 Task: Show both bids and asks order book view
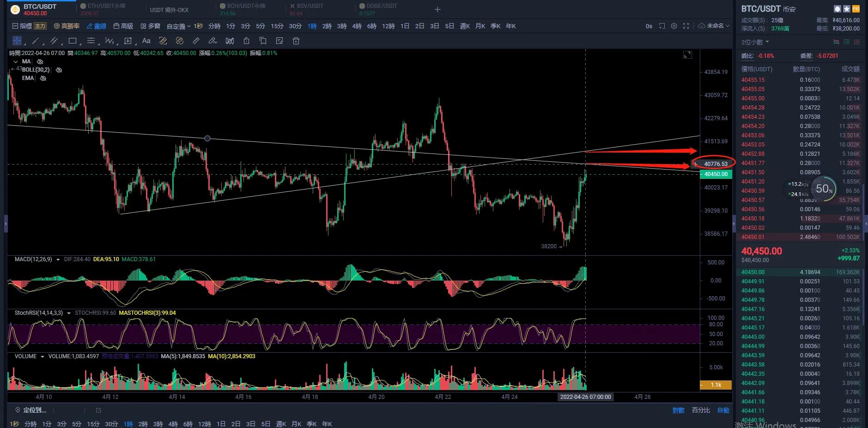[x=836, y=42]
